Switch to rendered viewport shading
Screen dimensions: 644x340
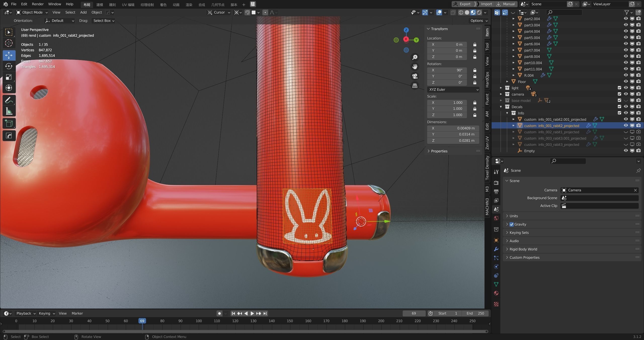(479, 12)
